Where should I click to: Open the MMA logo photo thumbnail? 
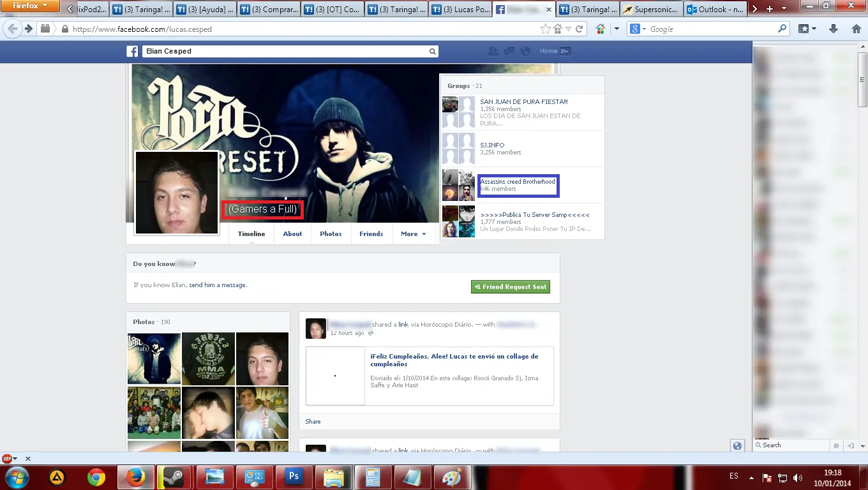click(x=208, y=359)
